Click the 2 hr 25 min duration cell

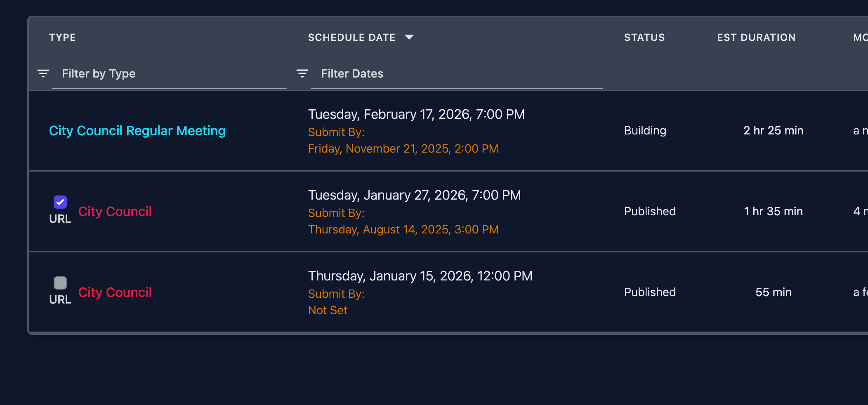[x=774, y=131]
